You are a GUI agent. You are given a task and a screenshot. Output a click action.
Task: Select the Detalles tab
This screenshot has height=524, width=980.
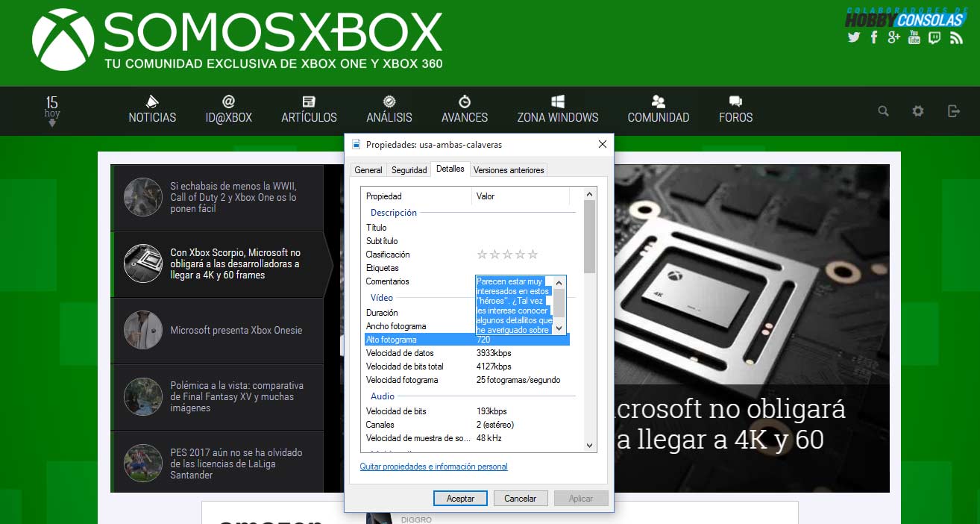(x=450, y=169)
